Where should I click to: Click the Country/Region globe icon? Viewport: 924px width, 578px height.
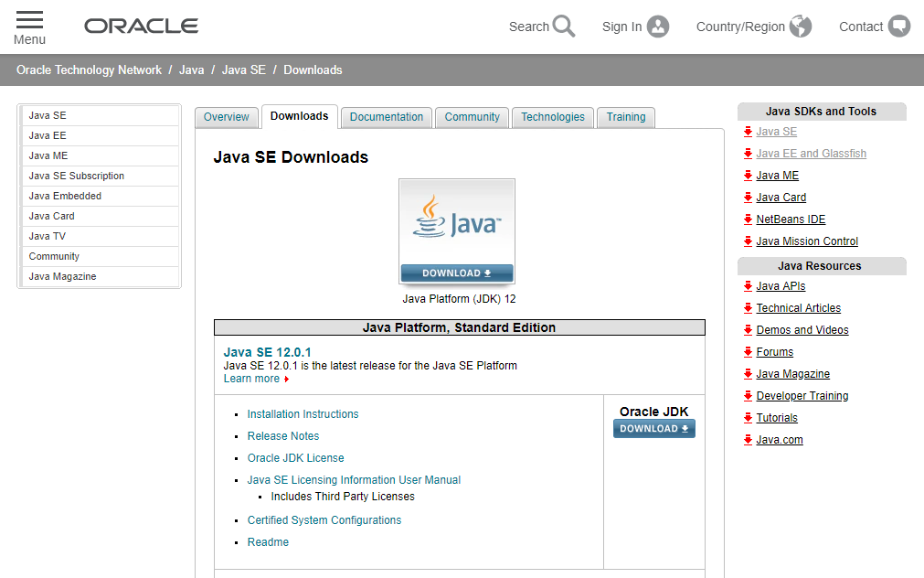pyautogui.click(x=801, y=27)
